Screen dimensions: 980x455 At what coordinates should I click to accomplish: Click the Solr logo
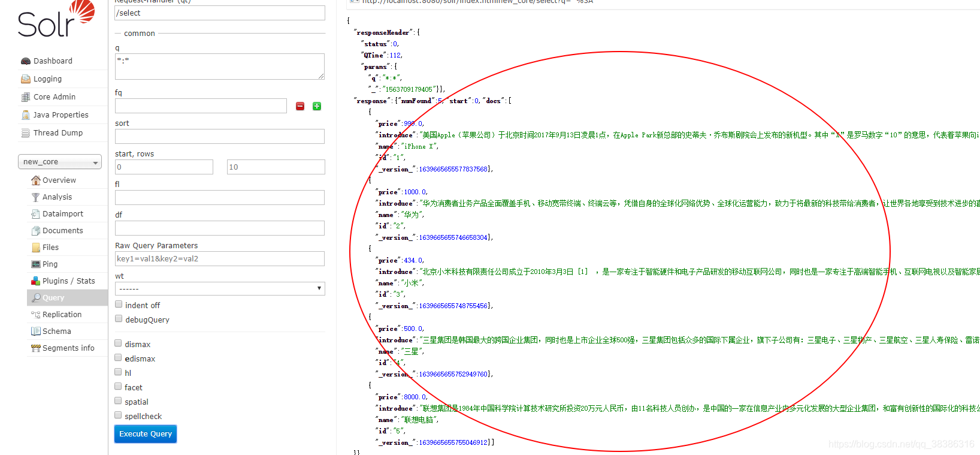[56, 19]
